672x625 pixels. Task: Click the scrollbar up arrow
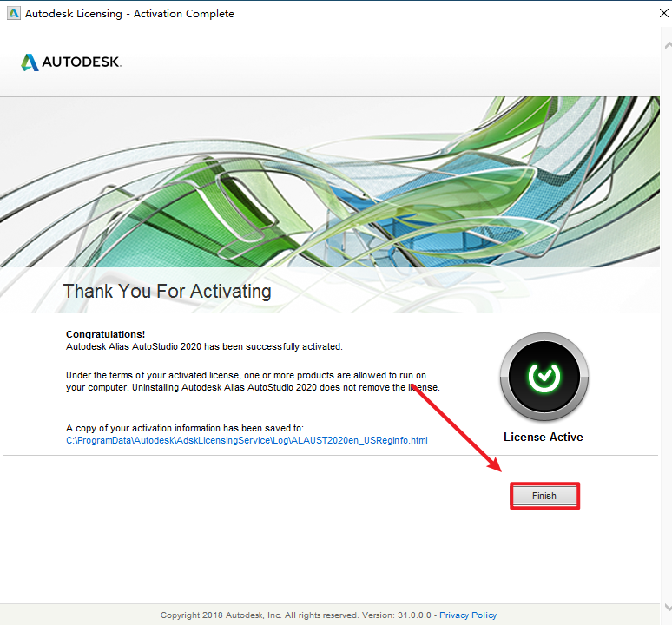click(668, 45)
